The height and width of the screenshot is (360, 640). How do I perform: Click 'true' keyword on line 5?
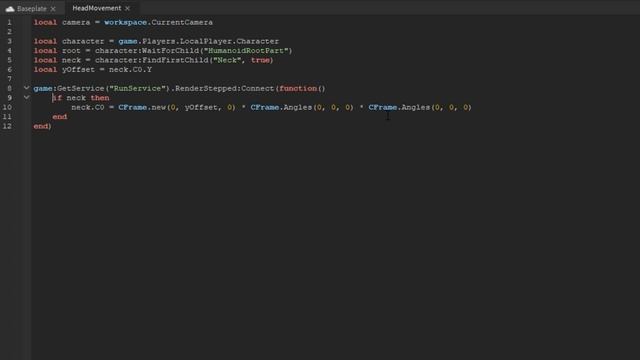260,60
